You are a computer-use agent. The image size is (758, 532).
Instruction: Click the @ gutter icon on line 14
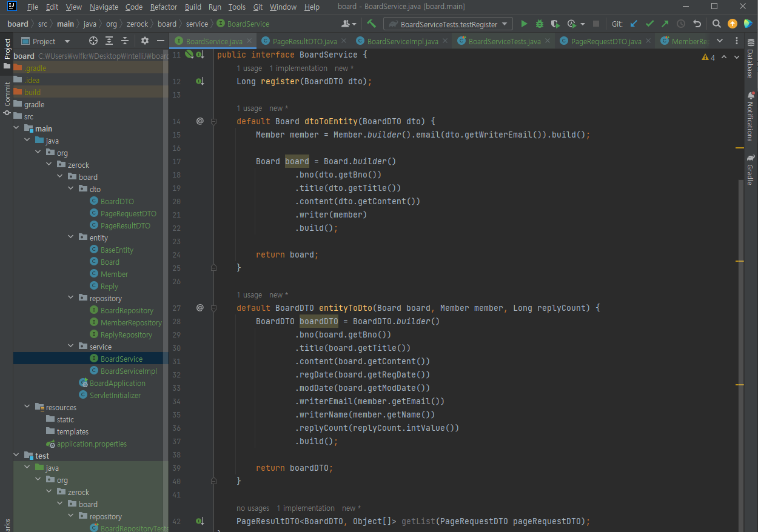[200, 121]
